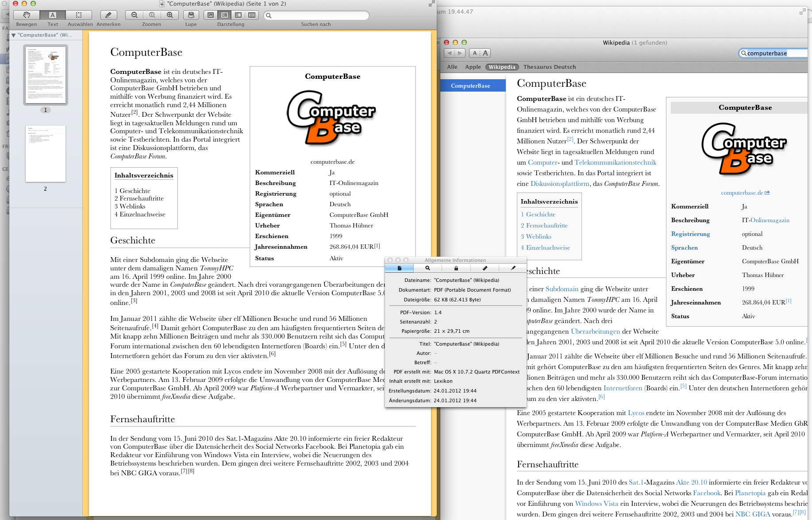Jump to '4 Einzelnachweise' in Dictionary contents
The image size is (812, 520).
545,248
